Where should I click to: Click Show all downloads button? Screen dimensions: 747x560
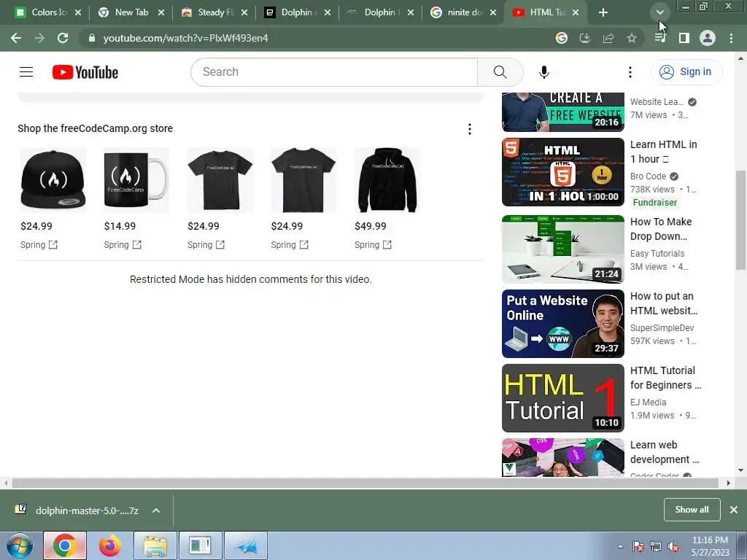(x=692, y=510)
